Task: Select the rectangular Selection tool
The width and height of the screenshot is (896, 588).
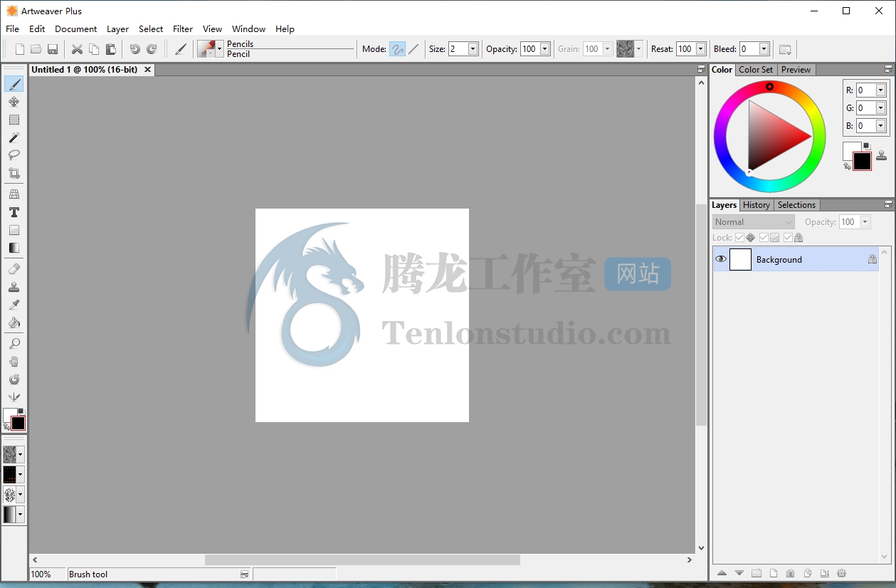Action: 14,120
